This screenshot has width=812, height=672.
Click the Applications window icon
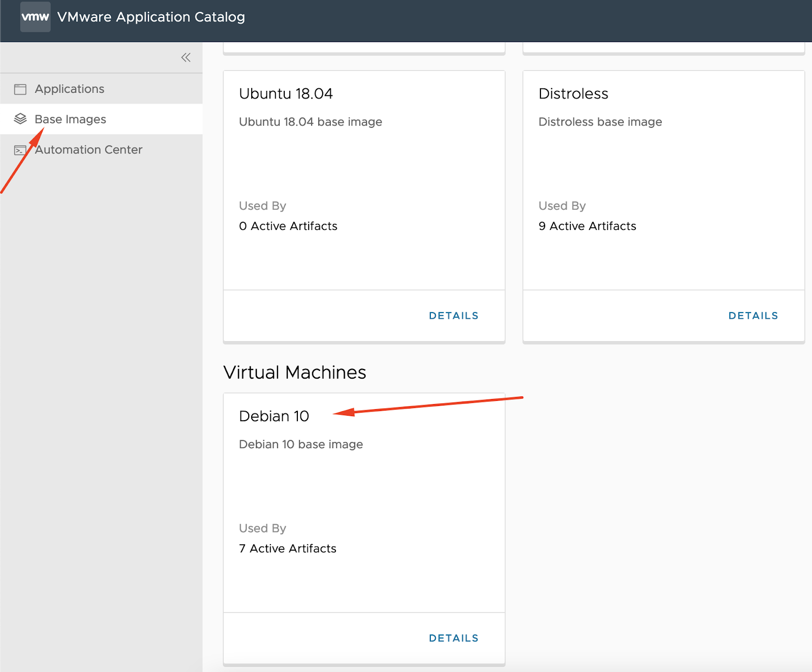20,89
